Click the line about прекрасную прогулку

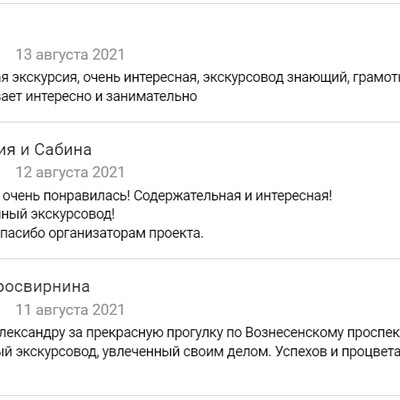pos(200,333)
